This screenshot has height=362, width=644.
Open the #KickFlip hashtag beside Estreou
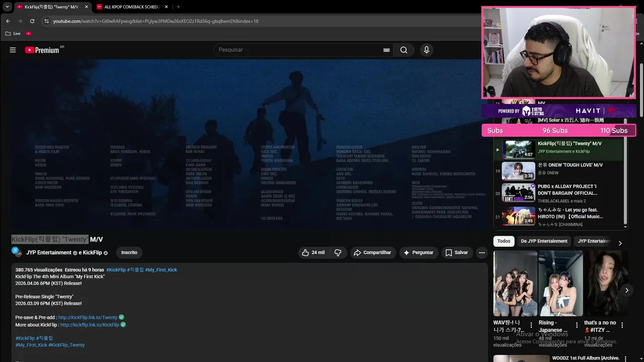tap(116, 270)
